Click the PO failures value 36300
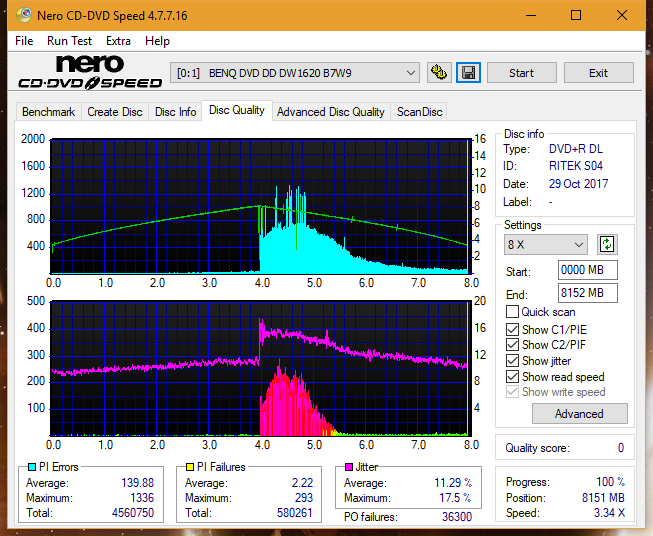Screen dimensions: 653x536 (x=456, y=517)
